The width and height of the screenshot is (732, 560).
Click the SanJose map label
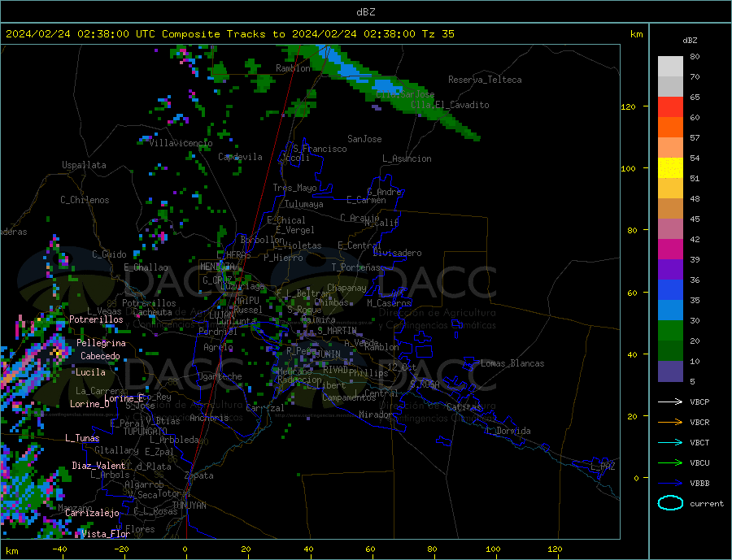point(364,139)
